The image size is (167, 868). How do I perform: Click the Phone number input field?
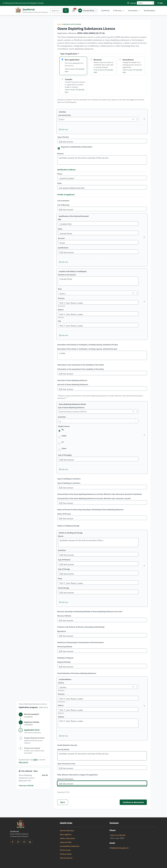(x=102, y=178)
